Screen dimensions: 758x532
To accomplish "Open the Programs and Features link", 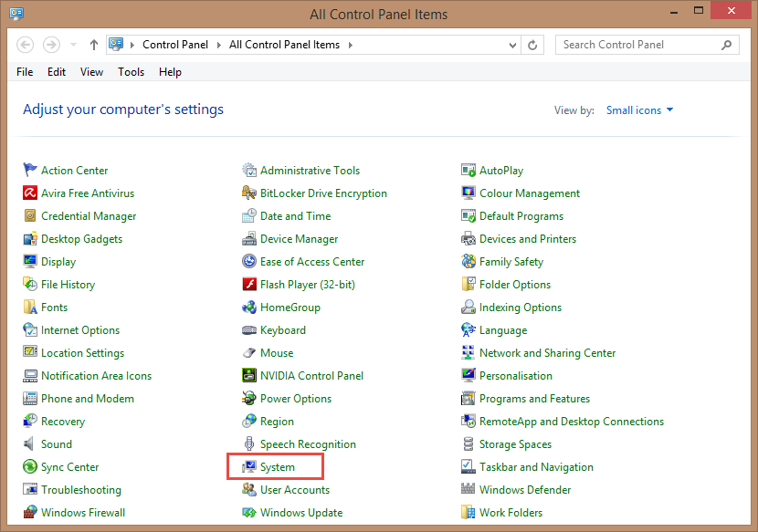I will point(534,399).
